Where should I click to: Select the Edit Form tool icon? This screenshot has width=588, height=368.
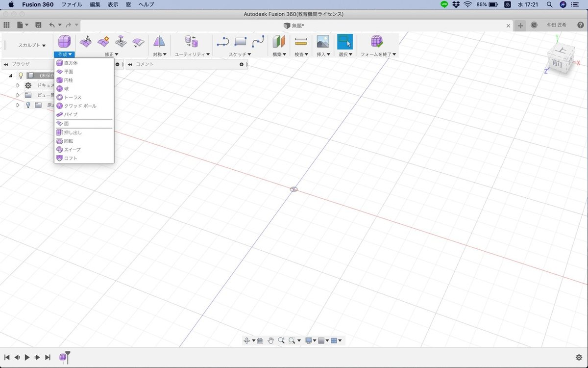[86, 42]
